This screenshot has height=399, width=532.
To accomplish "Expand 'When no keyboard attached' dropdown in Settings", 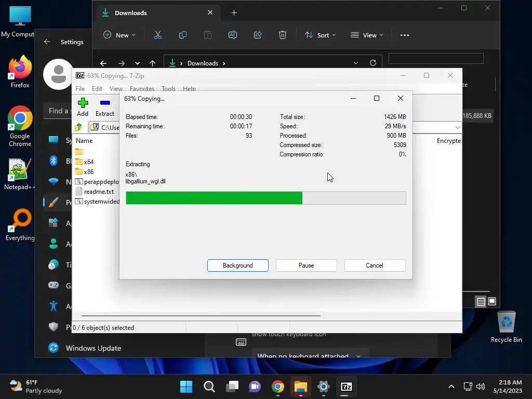I will 310,354.
